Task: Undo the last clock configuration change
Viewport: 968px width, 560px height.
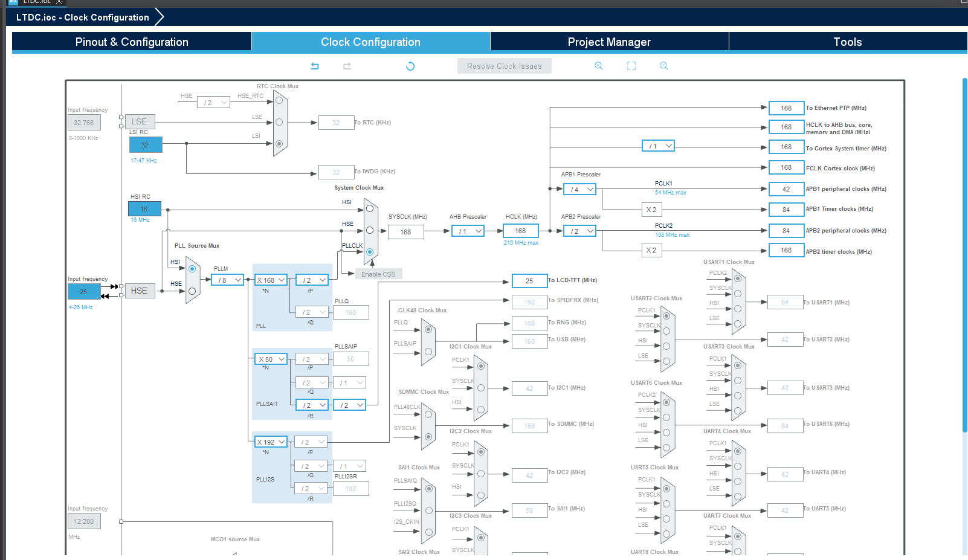Action: tap(314, 66)
